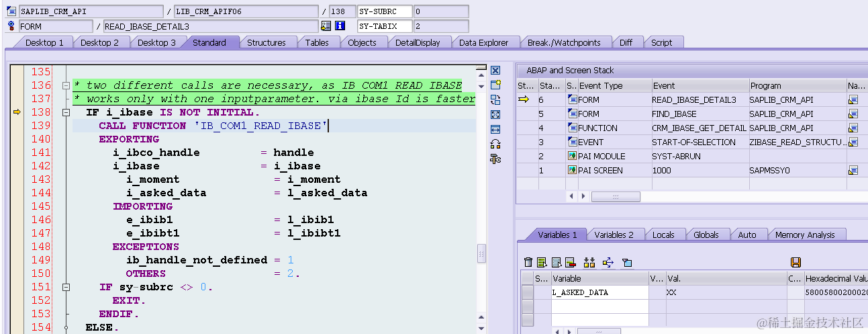The image size is (868, 334).
Task: Collapse the IF sy-subrc block at line 151
Action: [66, 287]
